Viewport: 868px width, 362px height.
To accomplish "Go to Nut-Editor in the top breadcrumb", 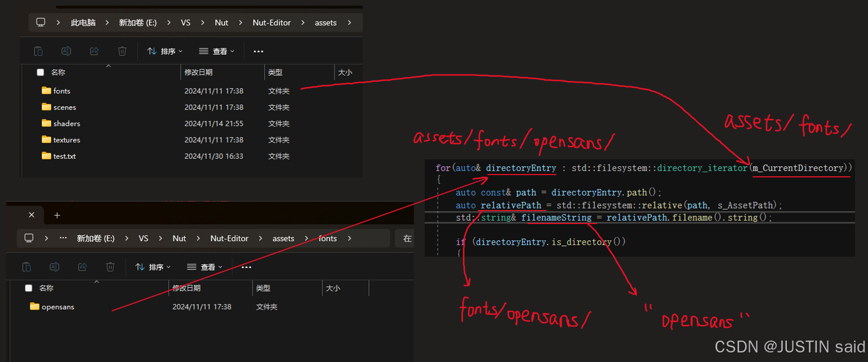I will coord(272,23).
